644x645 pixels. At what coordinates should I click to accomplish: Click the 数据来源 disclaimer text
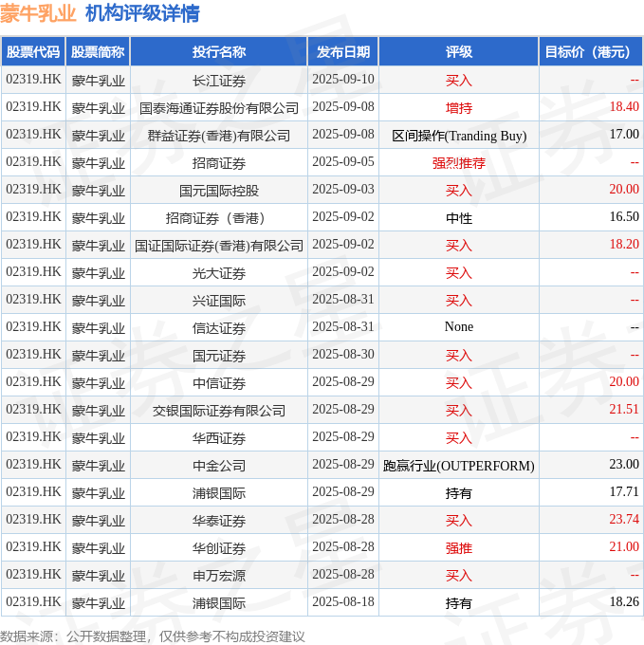152,636
